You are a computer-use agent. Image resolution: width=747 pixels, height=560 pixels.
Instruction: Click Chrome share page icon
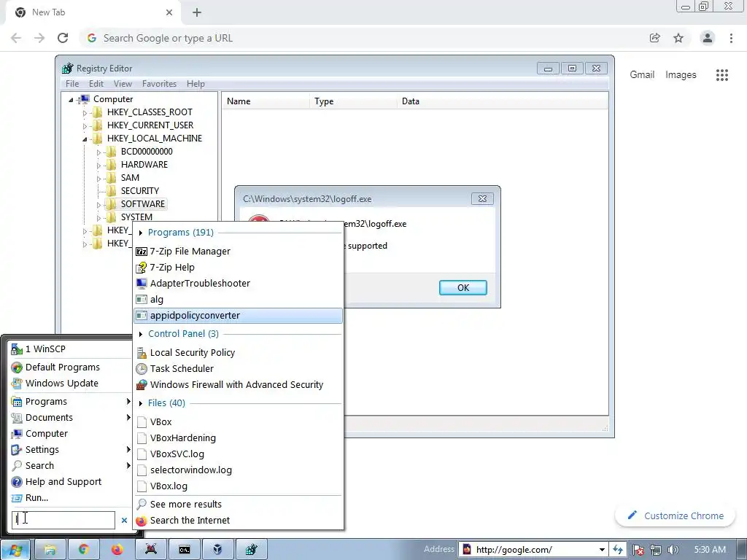pyautogui.click(x=655, y=38)
